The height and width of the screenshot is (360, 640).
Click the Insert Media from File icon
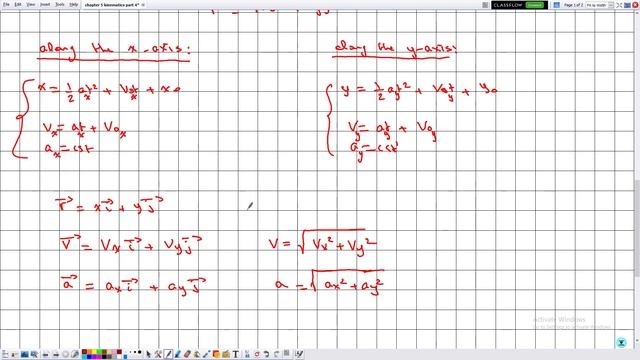(226, 354)
